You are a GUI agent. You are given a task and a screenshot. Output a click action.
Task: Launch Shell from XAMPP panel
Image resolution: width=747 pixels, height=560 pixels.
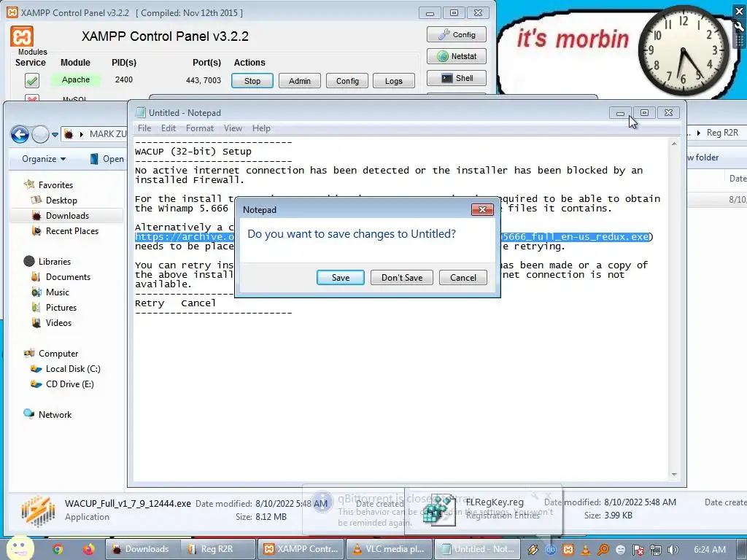coord(457,78)
